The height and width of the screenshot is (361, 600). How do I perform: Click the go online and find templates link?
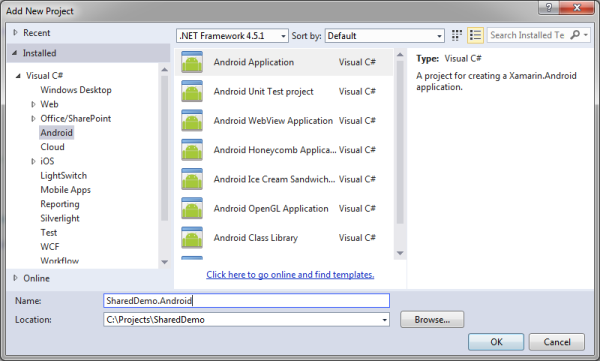(290, 274)
